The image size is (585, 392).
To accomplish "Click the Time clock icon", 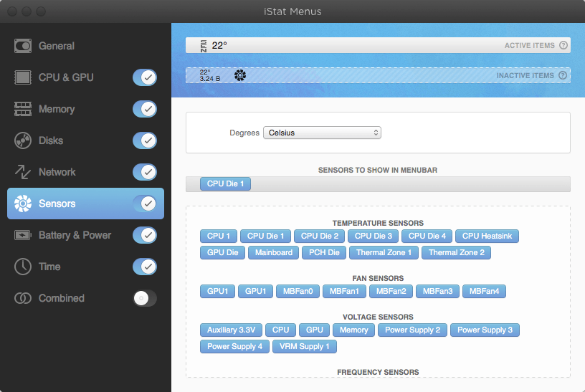I will coord(23,267).
